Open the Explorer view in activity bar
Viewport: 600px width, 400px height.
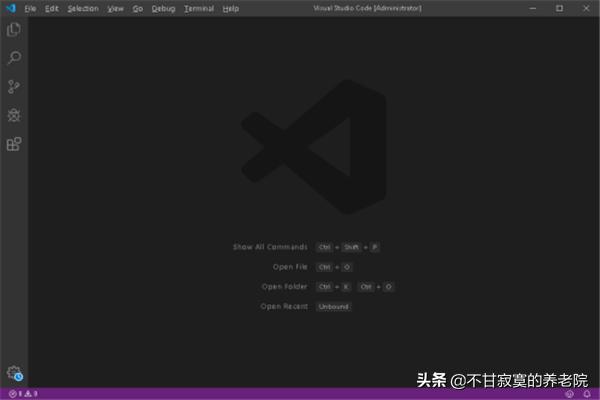14,29
